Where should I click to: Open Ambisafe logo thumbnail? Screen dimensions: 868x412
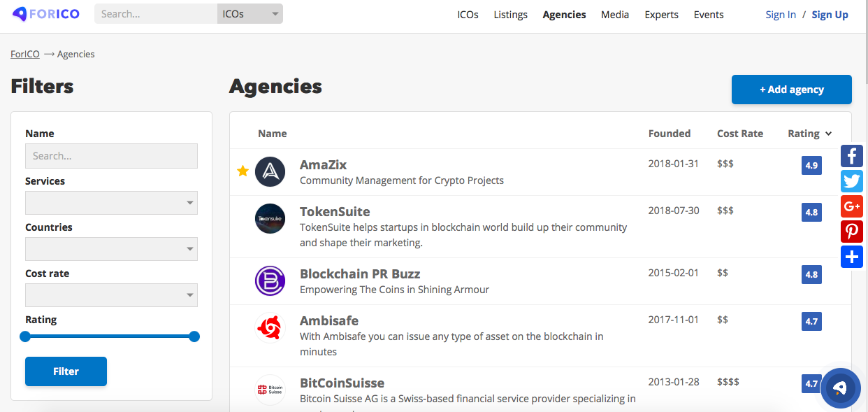point(270,327)
